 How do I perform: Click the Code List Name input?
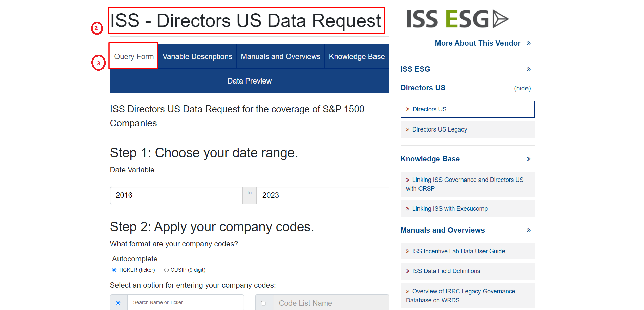pyautogui.click(x=331, y=303)
